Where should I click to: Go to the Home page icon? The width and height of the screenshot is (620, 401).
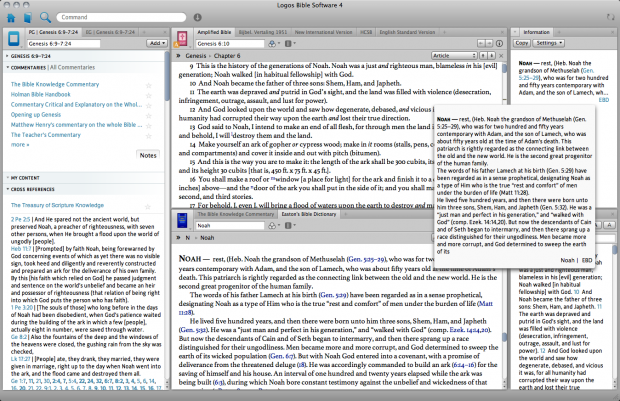pos(11,17)
